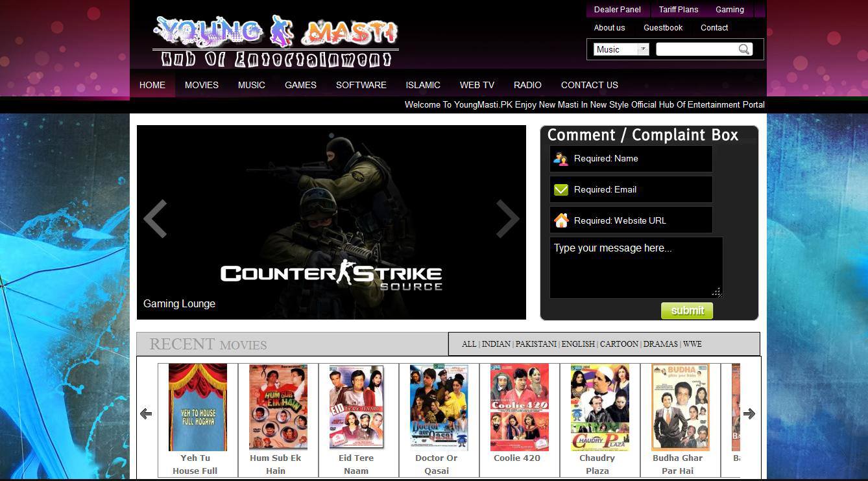Open the MOVIES menu
Viewport: 868px width, 481px height.
202,85
